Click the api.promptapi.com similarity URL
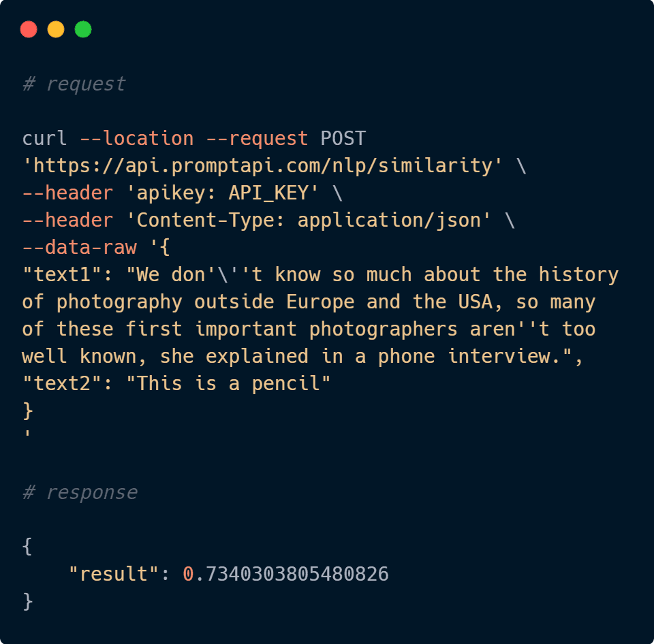Screen dimensions: 654x644 (x=263, y=166)
